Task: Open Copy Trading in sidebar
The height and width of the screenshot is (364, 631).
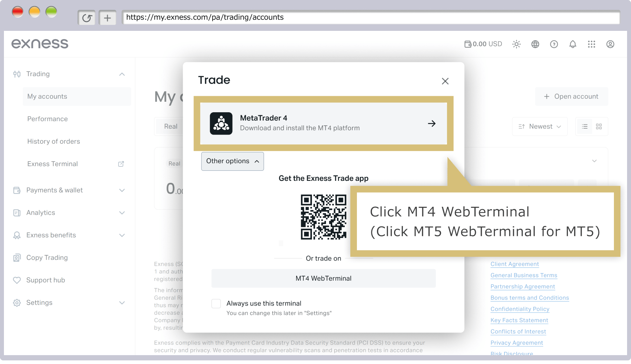Action: click(x=47, y=258)
